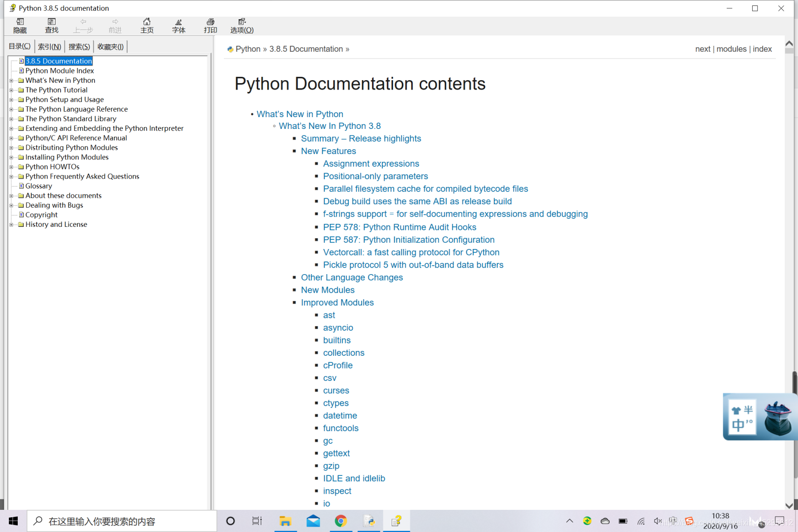
Task: Click the scroll-up arrow of page scrollbar
Action: point(789,44)
